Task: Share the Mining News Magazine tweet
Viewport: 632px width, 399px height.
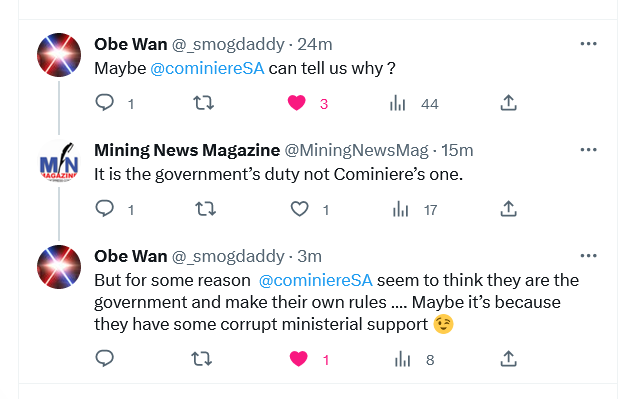Action: pos(509,209)
